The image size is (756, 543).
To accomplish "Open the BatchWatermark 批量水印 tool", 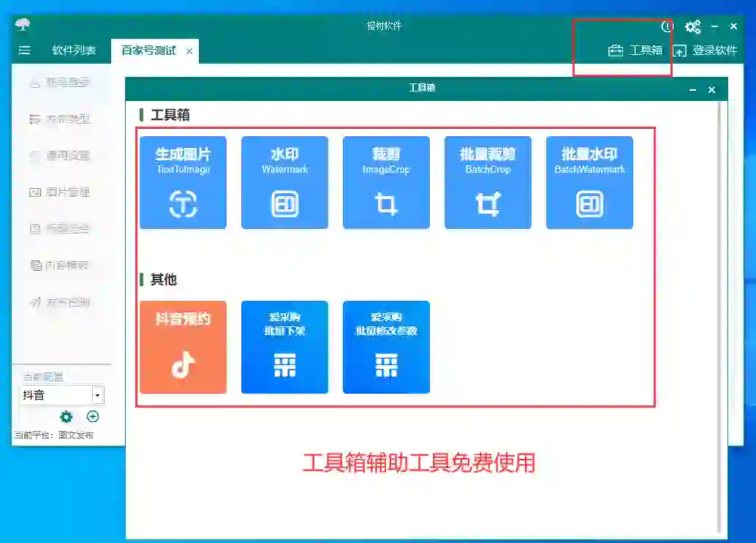I will click(589, 181).
